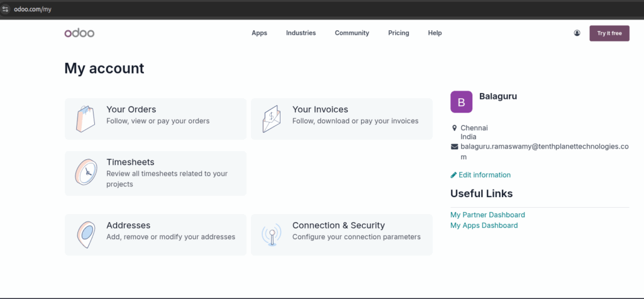Click the clock Timesheets icon

click(86, 172)
